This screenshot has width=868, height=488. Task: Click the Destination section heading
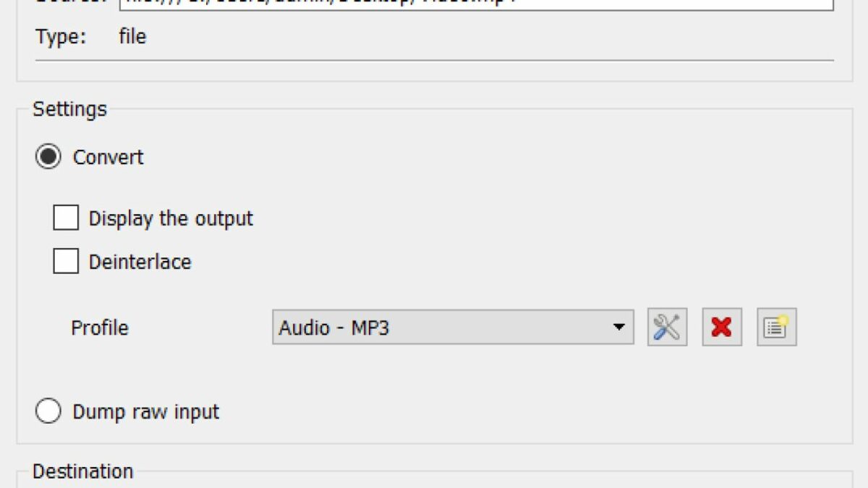click(x=82, y=470)
